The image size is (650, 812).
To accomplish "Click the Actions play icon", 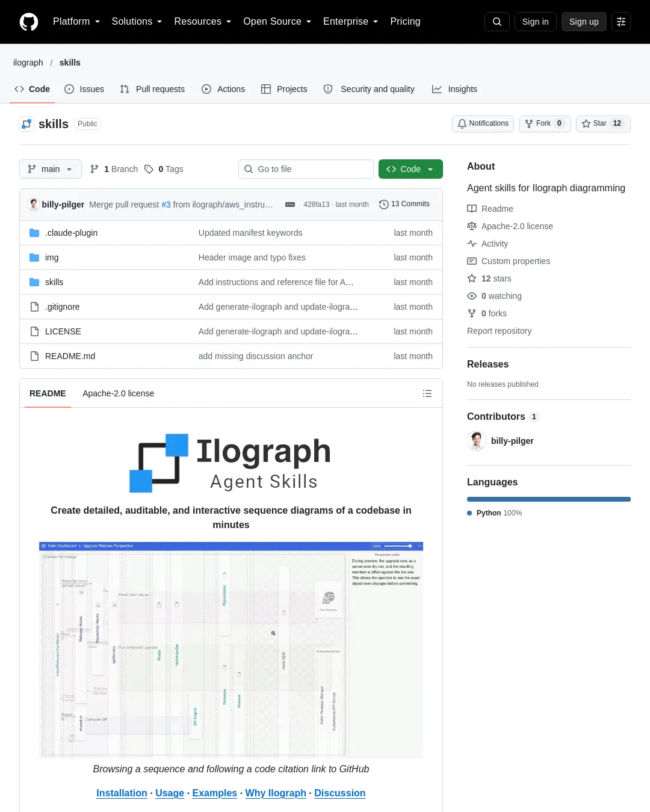I will [x=206, y=89].
